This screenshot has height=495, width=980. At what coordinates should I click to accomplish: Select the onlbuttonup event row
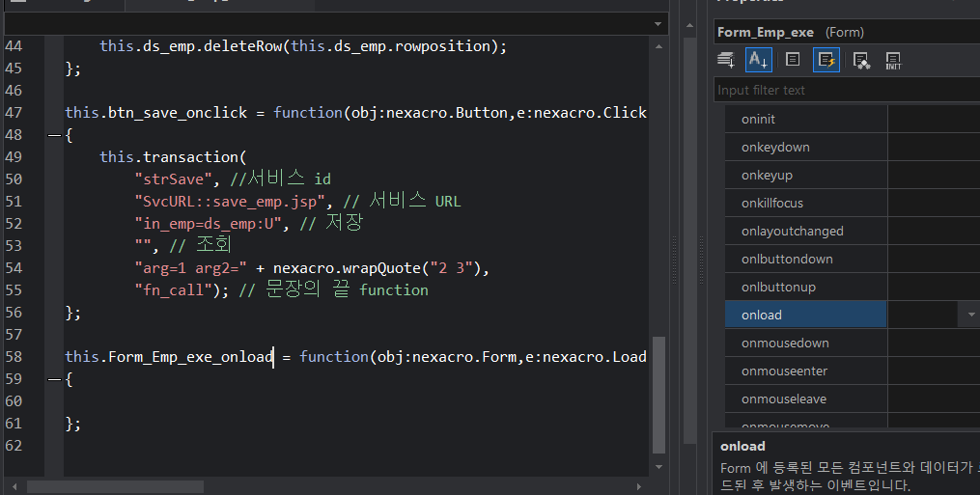[853, 287]
